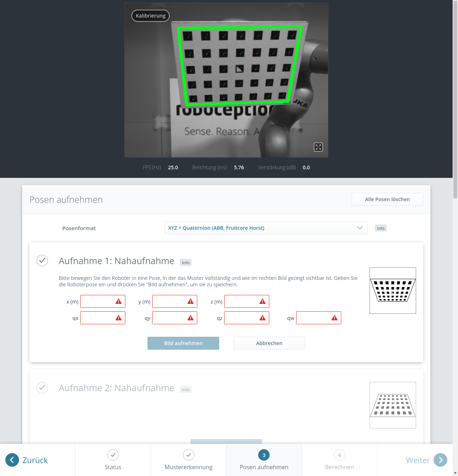The width and height of the screenshot is (458, 476).
Task: Click the qy input field
Action: click(170, 318)
